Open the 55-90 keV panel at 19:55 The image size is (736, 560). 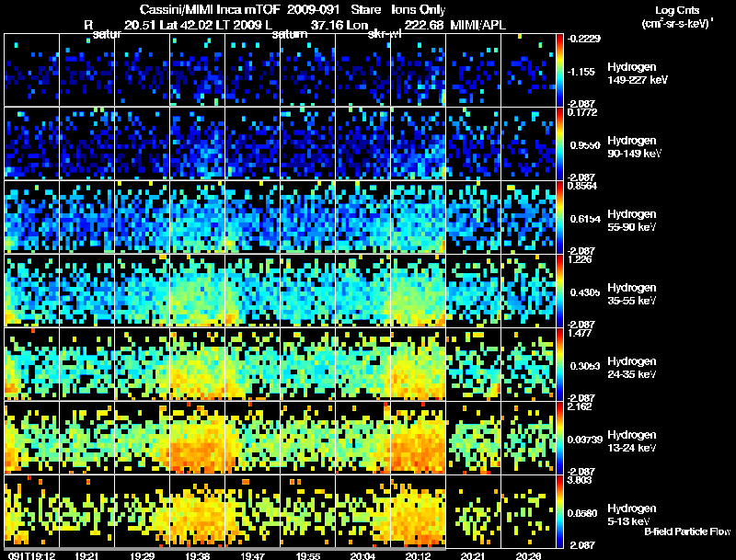coord(307,217)
